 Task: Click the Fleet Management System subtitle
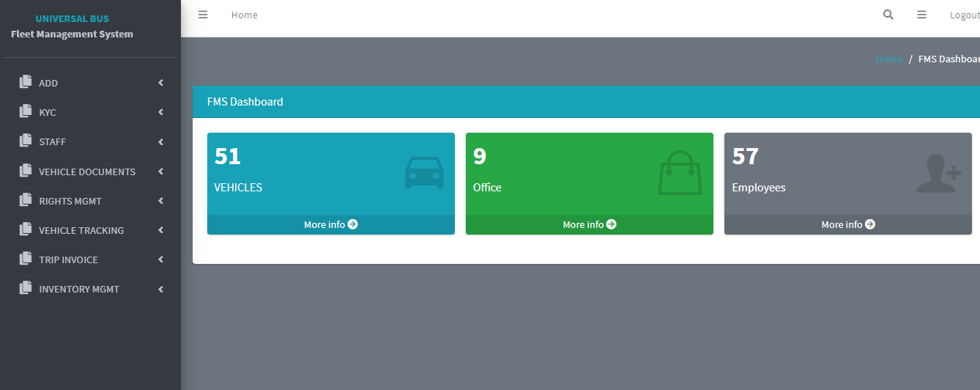72,34
